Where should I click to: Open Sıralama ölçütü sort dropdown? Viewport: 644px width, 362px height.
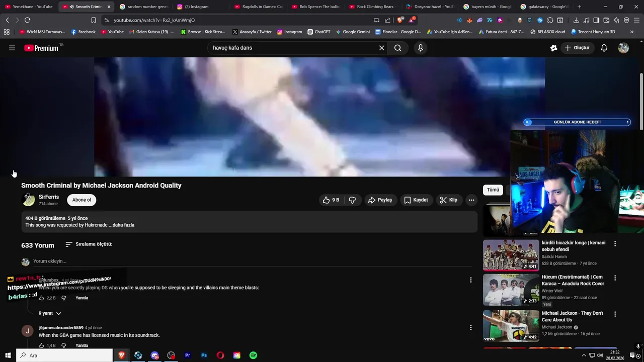click(x=89, y=244)
